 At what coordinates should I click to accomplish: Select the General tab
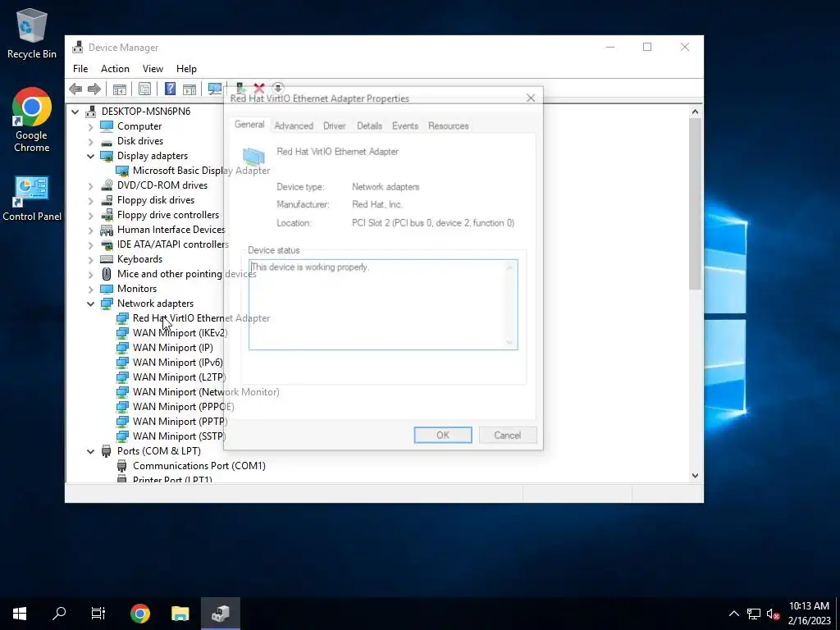tap(249, 125)
